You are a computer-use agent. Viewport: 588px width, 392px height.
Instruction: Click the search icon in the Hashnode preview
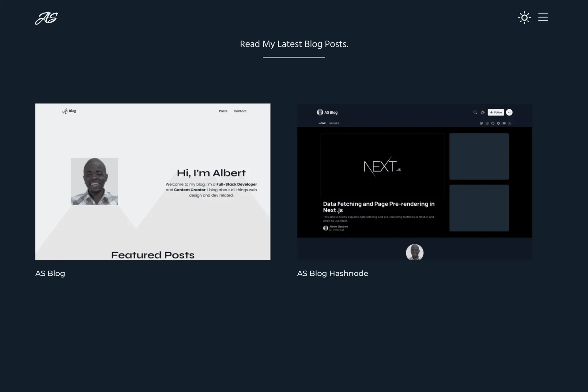[x=475, y=112]
